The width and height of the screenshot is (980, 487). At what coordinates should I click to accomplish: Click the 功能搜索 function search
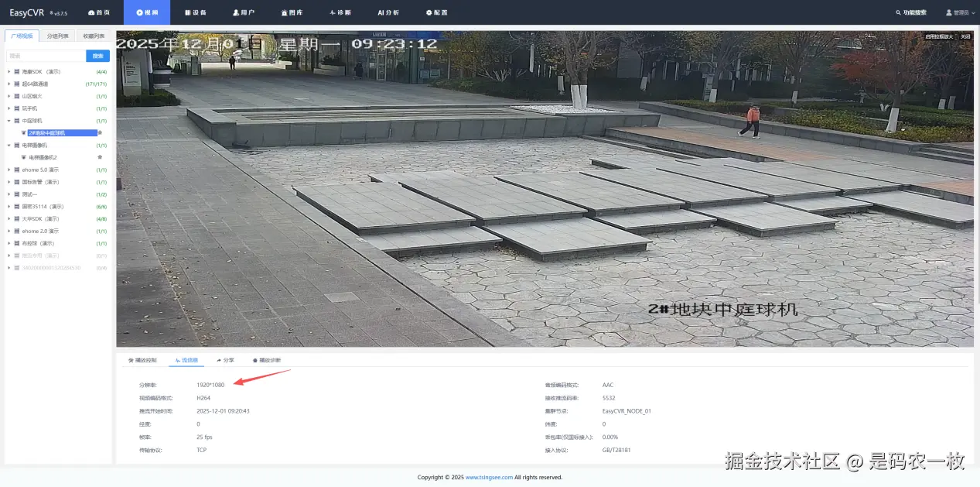click(x=911, y=12)
